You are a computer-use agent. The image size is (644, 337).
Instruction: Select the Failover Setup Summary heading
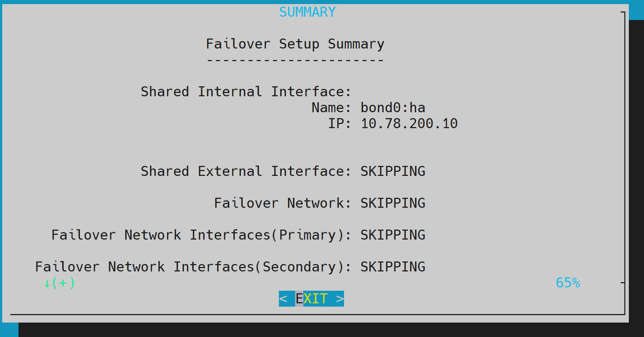pos(295,43)
